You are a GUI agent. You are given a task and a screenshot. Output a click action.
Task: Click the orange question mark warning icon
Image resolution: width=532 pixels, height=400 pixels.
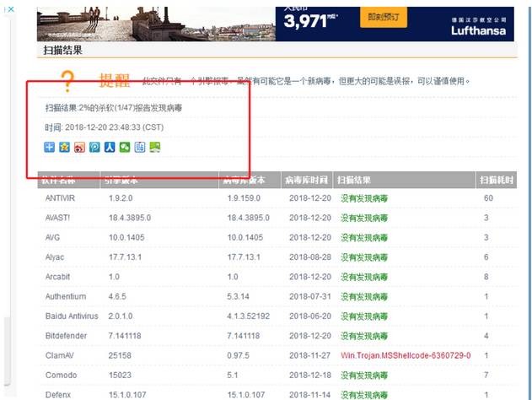(x=68, y=82)
